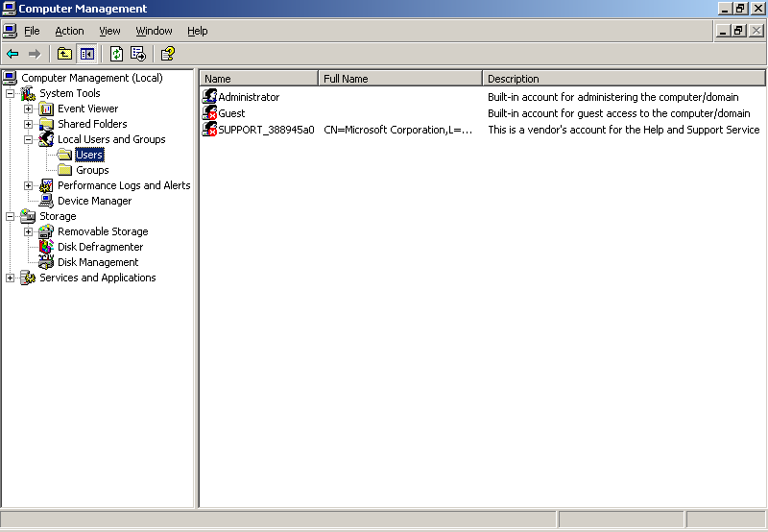
Task: Select Disk Defragmenter label in tree
Action: pyautogui.click(x=101, y=247)
